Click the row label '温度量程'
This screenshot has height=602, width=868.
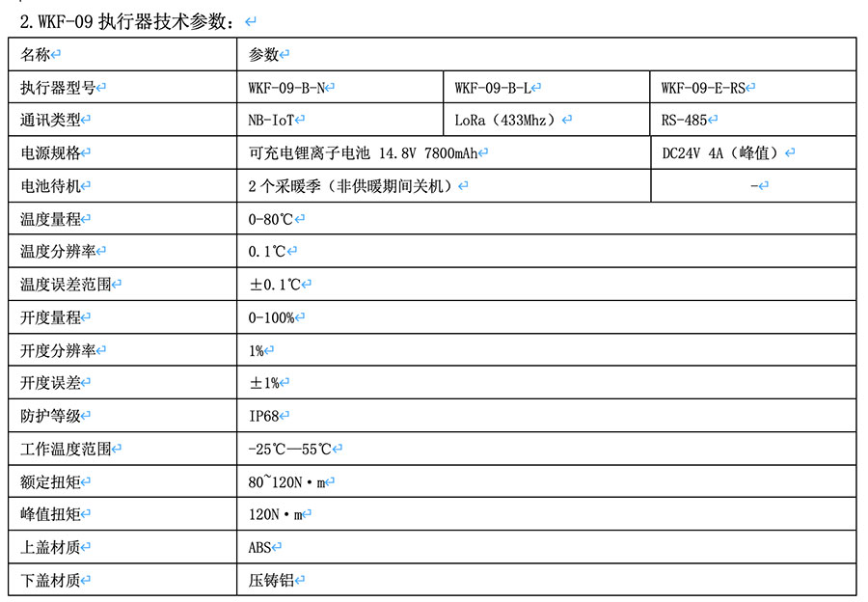(50, 219)
